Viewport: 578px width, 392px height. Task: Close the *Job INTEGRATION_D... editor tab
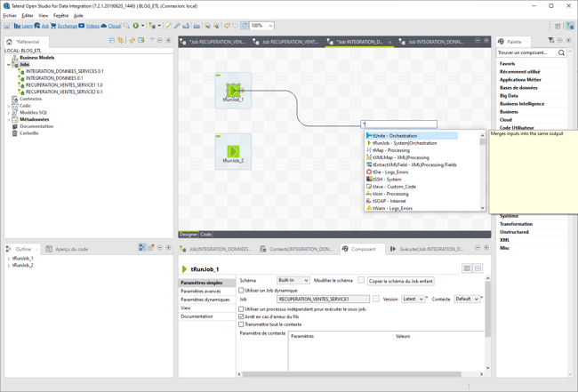[390, 42]
